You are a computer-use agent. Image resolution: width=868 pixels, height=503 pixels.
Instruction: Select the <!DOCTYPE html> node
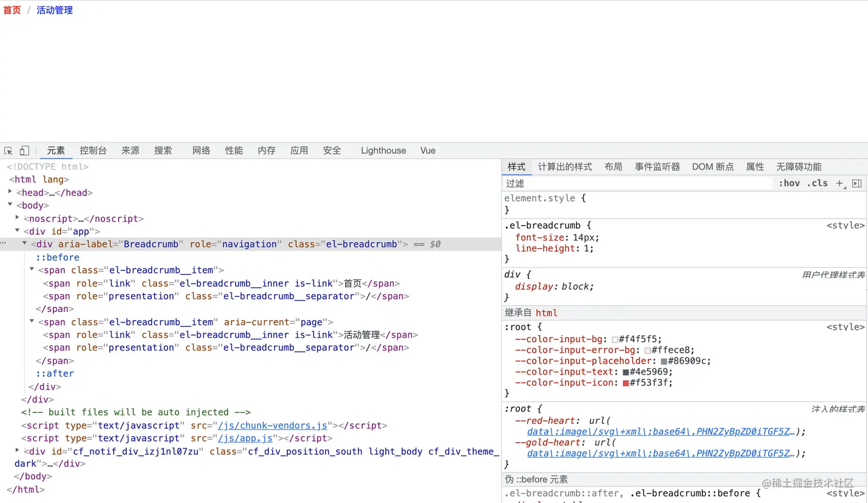click(48, 167)
